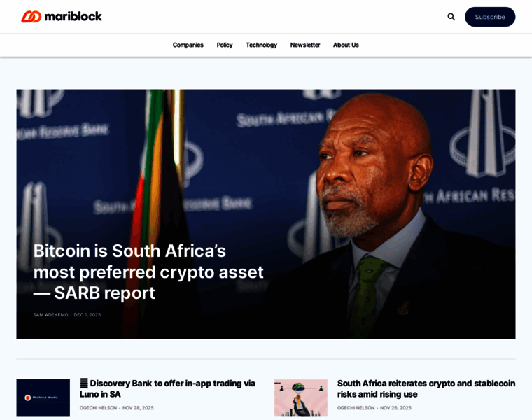Go to the Policy section

tap(225, 45)
